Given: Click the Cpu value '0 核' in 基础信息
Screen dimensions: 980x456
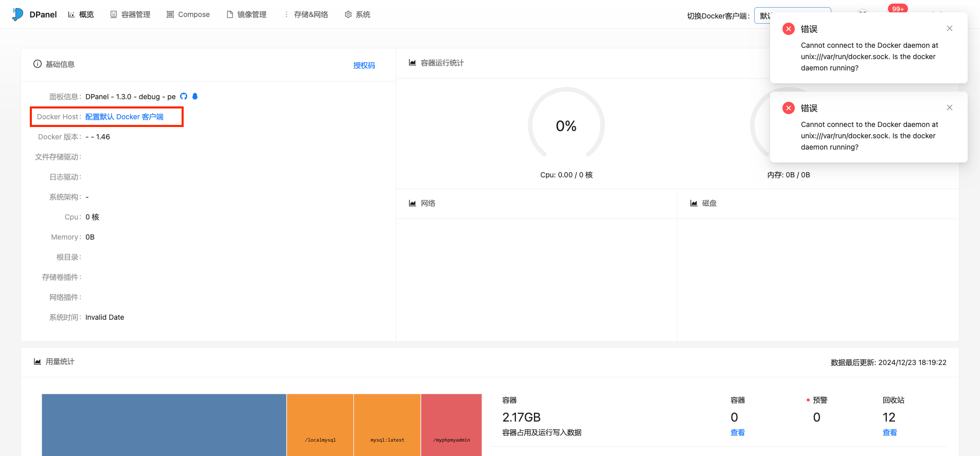Looking at the screenshot, I should point(92,217).
